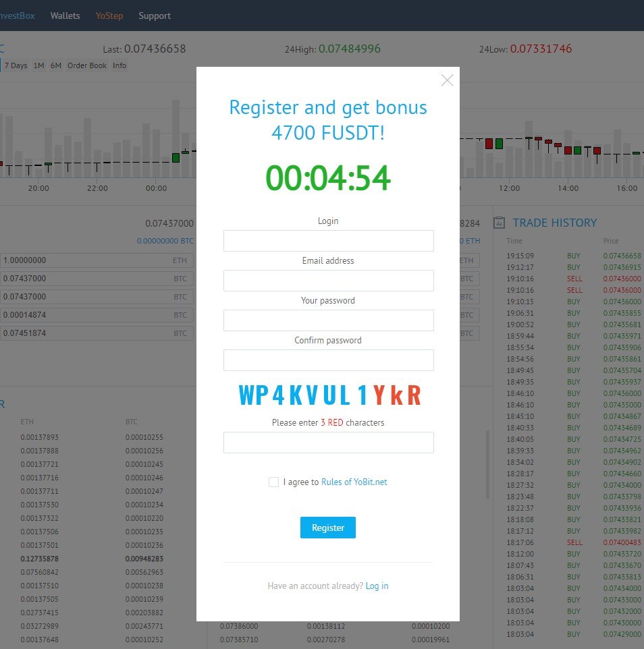Open the Support menu item
The height and width of the screenshot is (649, 644).
coord(155,16)
